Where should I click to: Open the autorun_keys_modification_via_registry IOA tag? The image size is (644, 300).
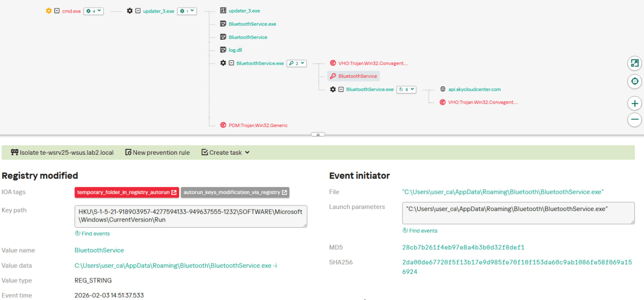point(235,192)
